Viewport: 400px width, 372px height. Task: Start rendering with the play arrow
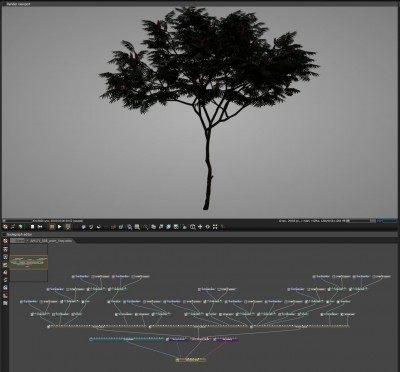(x=60, y=227)
